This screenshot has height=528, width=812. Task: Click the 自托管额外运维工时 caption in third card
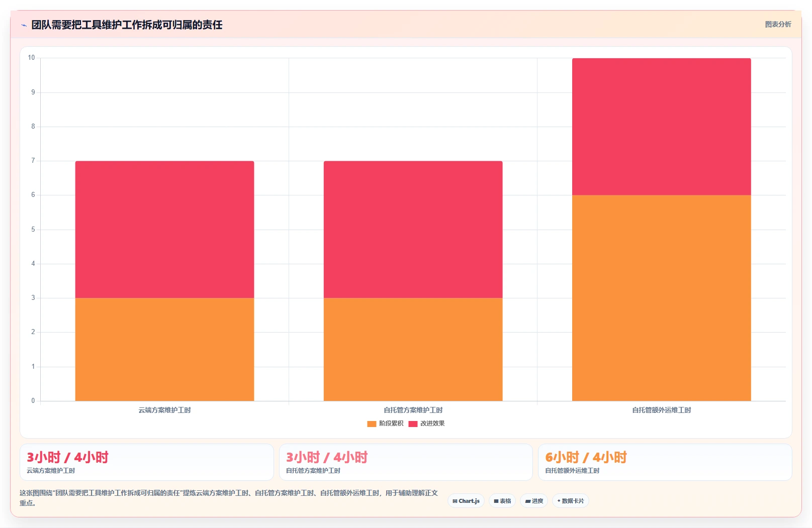tap(572, 471)
